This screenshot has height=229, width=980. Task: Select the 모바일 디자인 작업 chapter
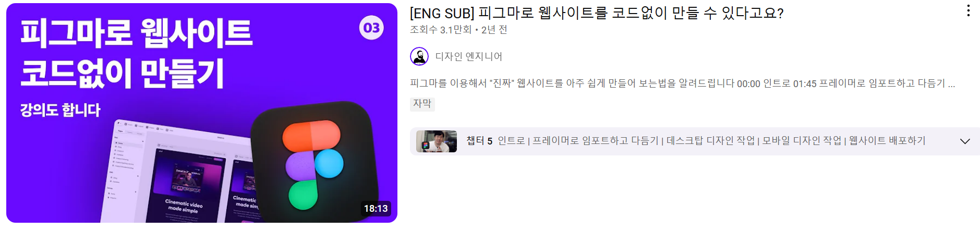click(802, 141)
